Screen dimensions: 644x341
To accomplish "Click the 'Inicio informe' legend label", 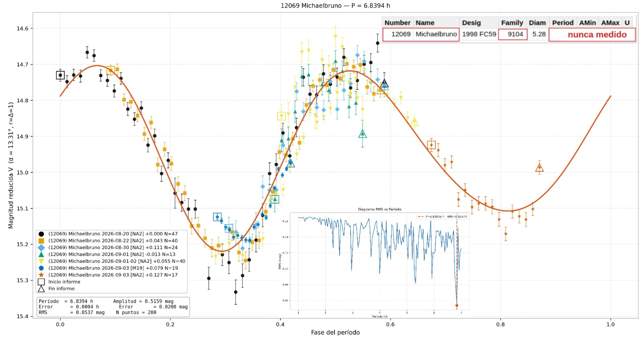I will coord(64,282).
